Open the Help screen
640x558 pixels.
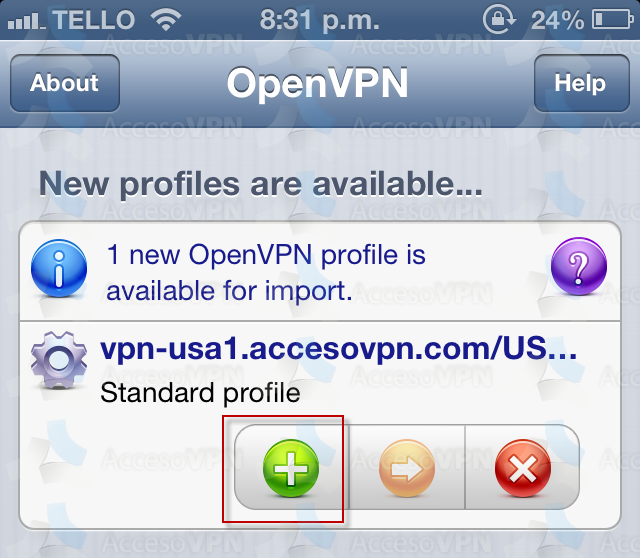582,83
